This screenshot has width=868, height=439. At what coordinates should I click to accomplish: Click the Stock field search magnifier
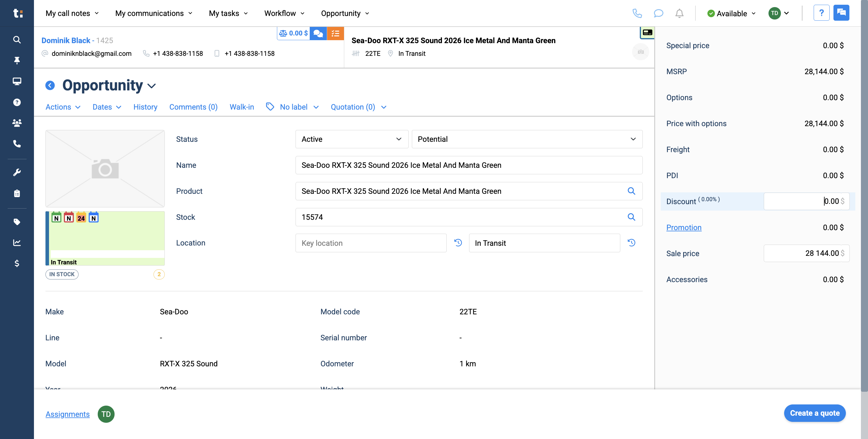click(631, 217)
